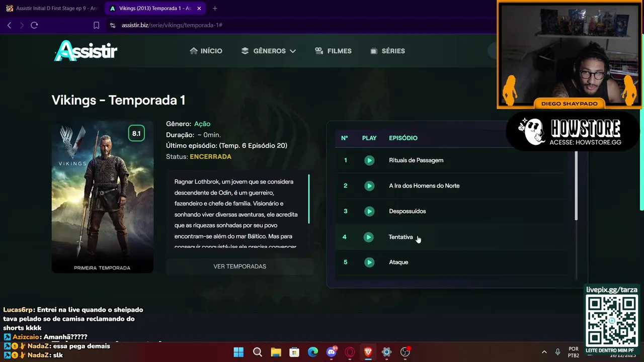Open a new browser tab
This screenshot has width=644, height=362.
pyautogui.click(x=215, y=9)
